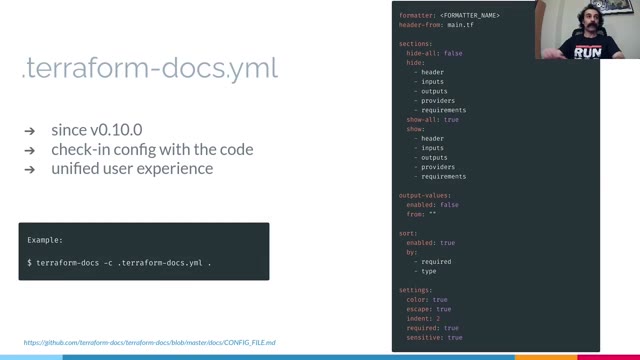Screen dimensions: 640x360
Task: Click the 'sections:' key
Action: 416,44
